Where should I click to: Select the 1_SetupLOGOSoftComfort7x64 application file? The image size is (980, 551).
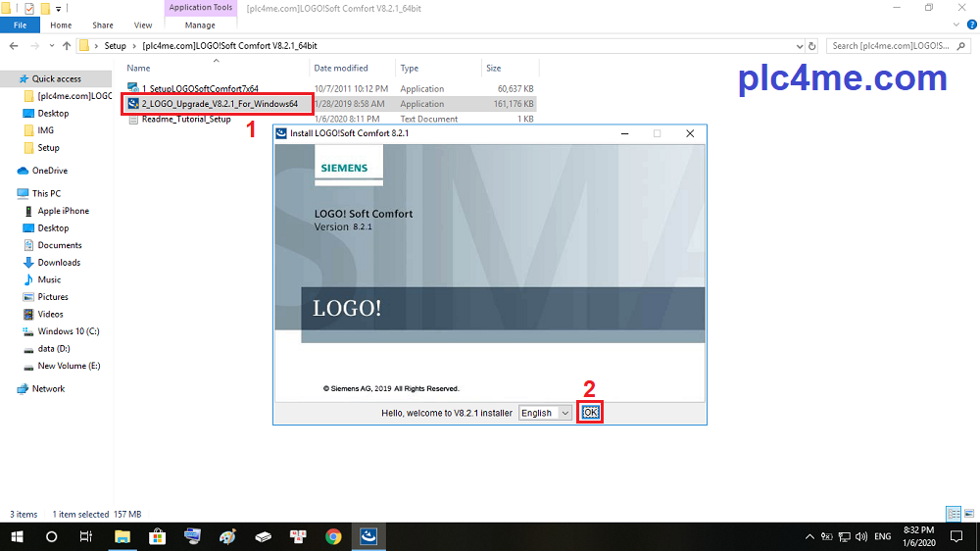pyautogui.click(x=200, y=88)
